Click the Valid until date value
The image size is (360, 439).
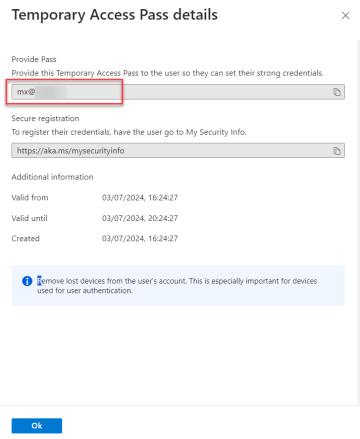(x=140, y=218)
